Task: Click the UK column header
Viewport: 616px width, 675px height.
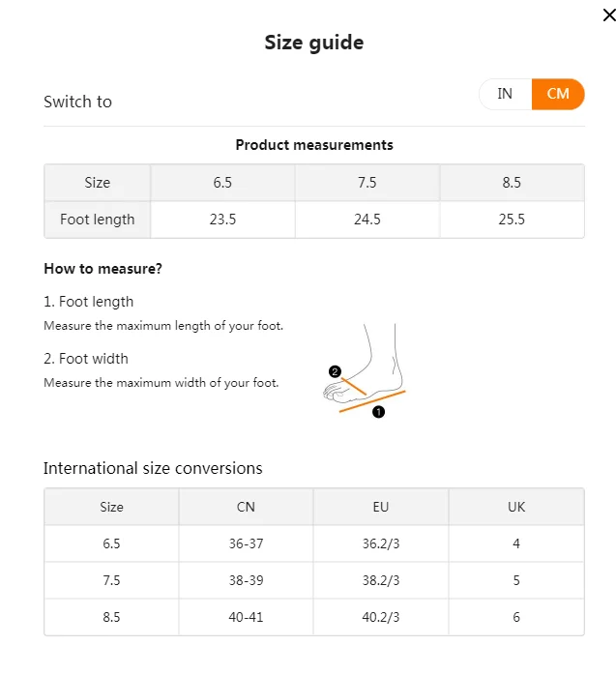Action: pyautogui.click(x=516, y=507)
